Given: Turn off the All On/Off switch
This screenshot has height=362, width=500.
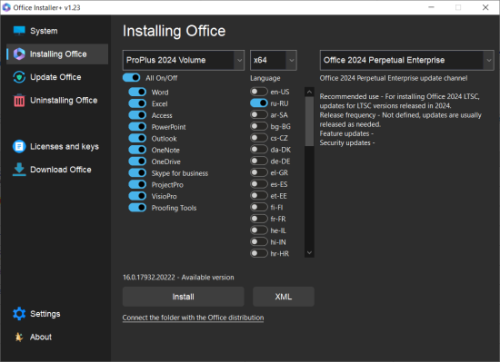Looking at the screenshot, I should click(131, 78).
